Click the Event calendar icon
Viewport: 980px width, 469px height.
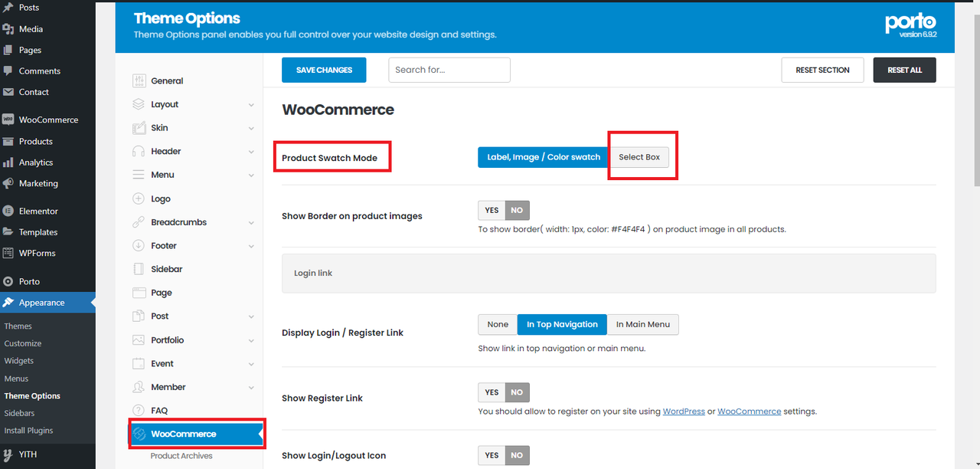click(139, 363)
